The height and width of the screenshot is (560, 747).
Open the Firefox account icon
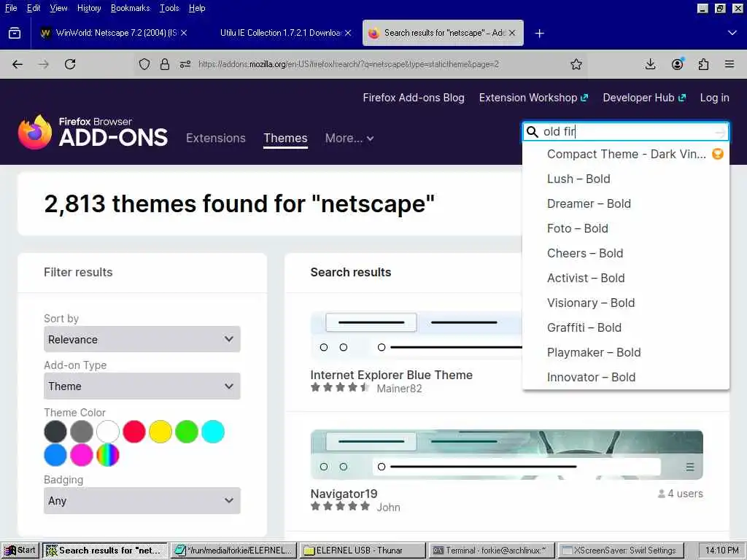point(677,64)
